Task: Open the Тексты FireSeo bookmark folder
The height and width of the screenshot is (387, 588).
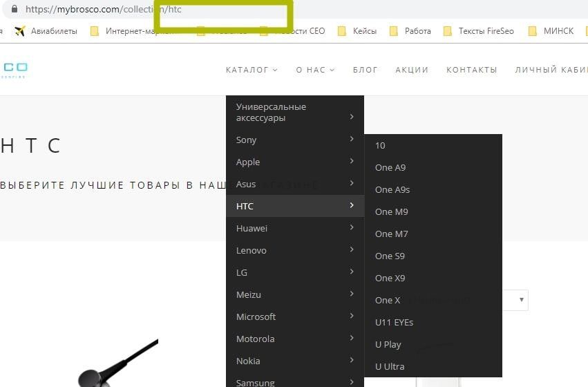Action: pos(478,31)
